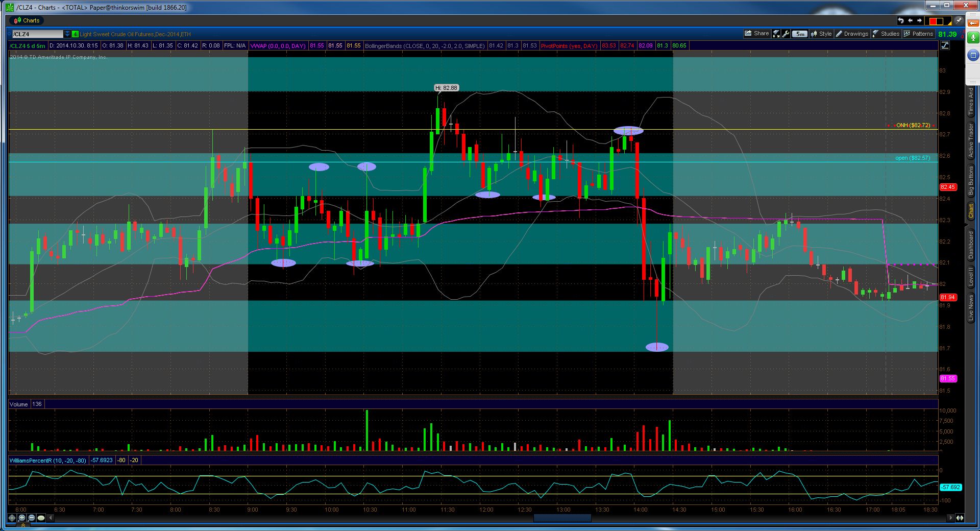This screenshot has width=980, height=531.
Task: Click the O: 81.38 open value
Action: [113, 46]
